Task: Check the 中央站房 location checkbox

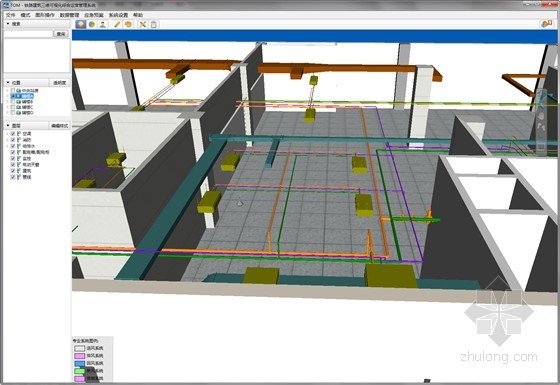Action: click(13, 91)
